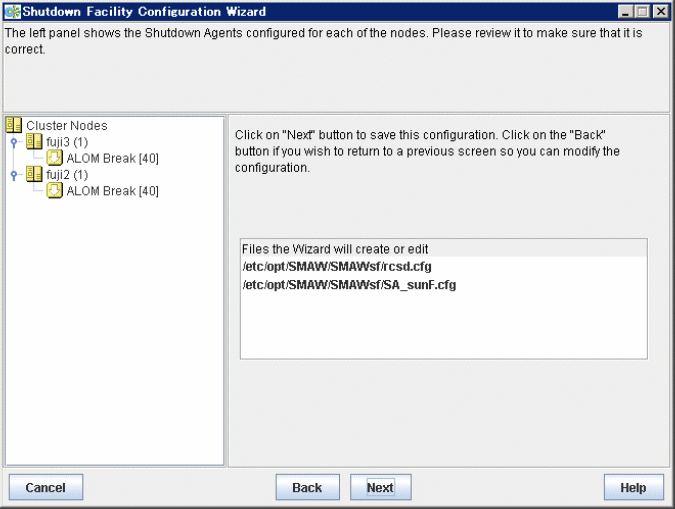Select the fuji3 node server icon
This screenshot has width=675, height=509.
click(34, 141)
